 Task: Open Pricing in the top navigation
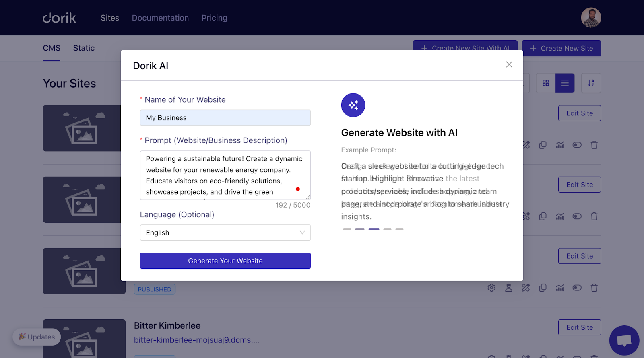(x=214, y=18)
